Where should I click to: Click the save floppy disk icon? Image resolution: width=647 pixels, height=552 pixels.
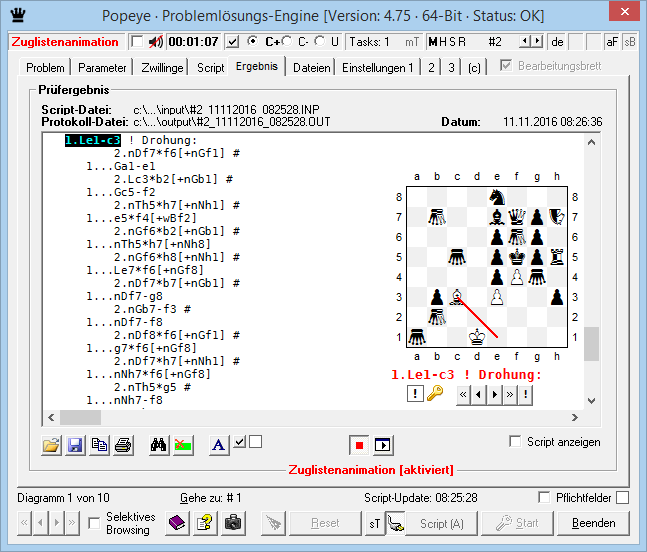click(x=75, y=445)
